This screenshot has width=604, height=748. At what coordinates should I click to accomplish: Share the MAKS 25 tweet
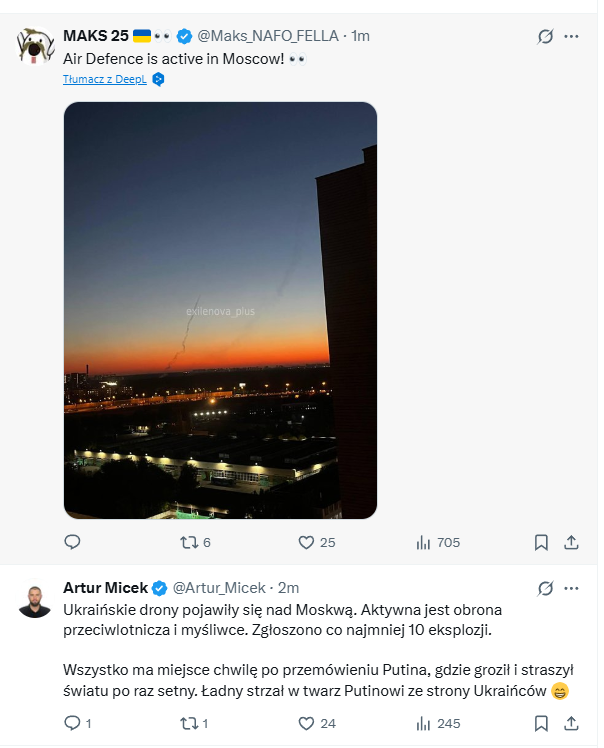(572, 542)
